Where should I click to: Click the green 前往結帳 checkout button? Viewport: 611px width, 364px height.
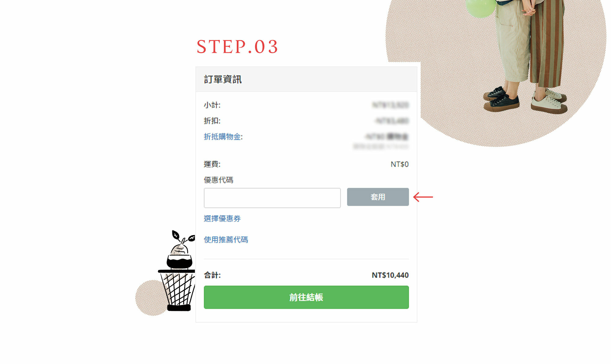pos(306,297)
